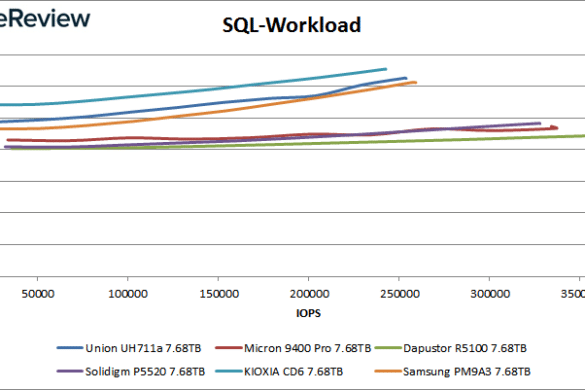This screenshot has width=585, height=390.
Task: Select the Dapustor R5100 7.68TB legend entry
Action: point(450,348)
